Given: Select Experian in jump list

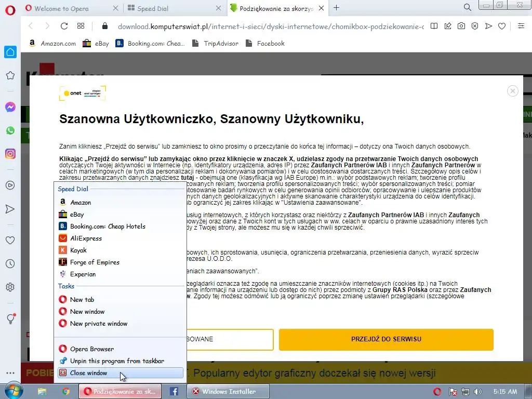Looking at the screenshot, I should [121, 274].
